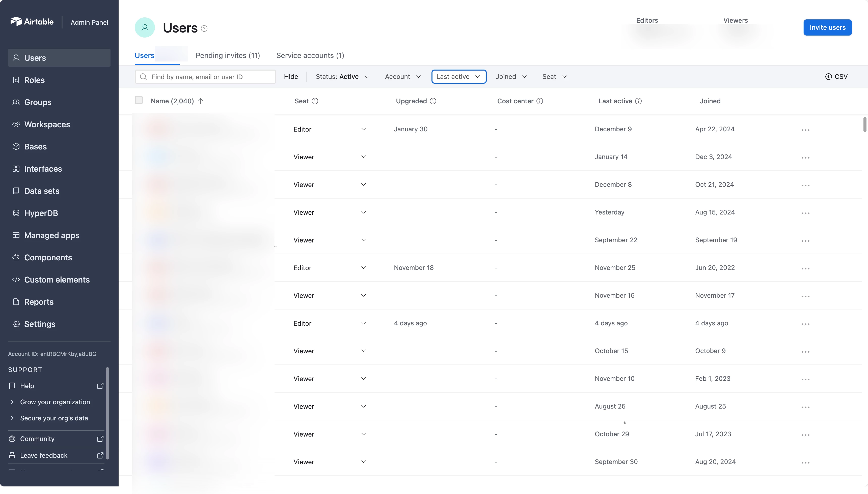This screenshot has height=494, width=868.
Task: Click the Last active column info icon
Action: (638, 101)
